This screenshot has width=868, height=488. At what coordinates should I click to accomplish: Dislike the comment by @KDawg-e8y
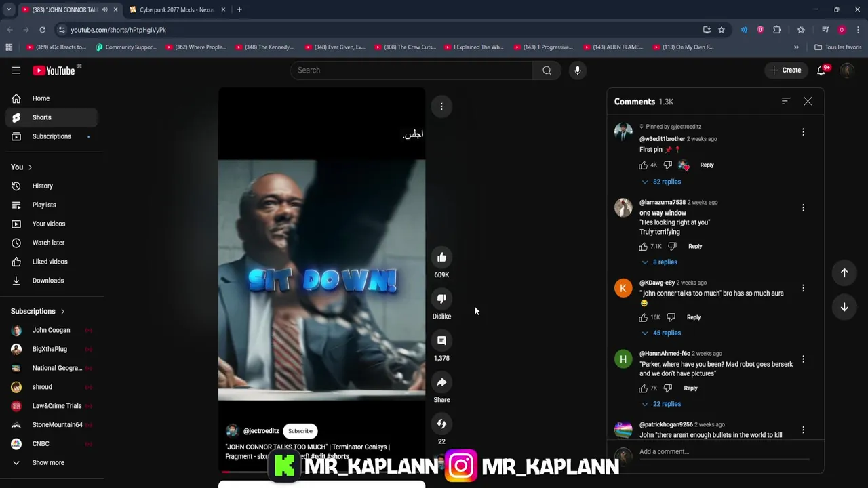[x=671, y=317]
